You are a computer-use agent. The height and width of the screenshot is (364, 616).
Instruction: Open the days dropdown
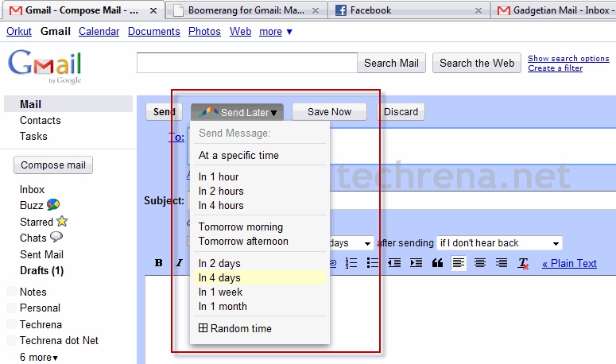[351, 243]
